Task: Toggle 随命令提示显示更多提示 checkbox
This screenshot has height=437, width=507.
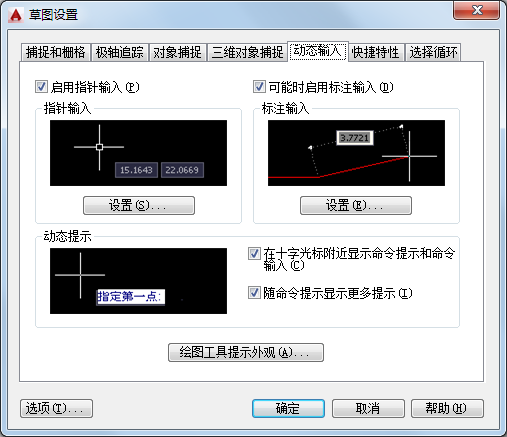Action: coord(254,293)
